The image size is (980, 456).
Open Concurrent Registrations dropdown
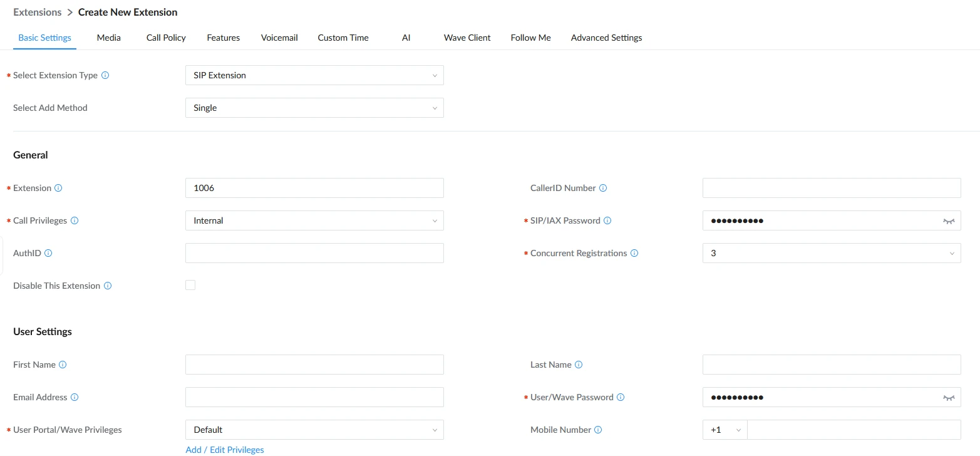tap(832, 253)
